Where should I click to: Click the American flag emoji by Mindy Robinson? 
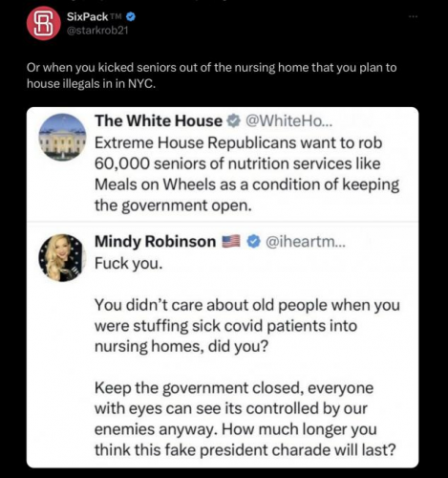pos(231,242)
